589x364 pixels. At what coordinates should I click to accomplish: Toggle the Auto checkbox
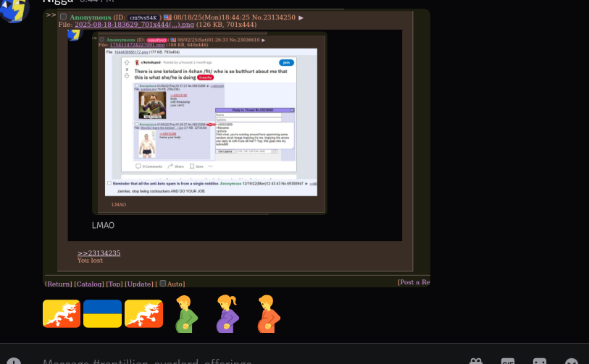pos(163,284)
